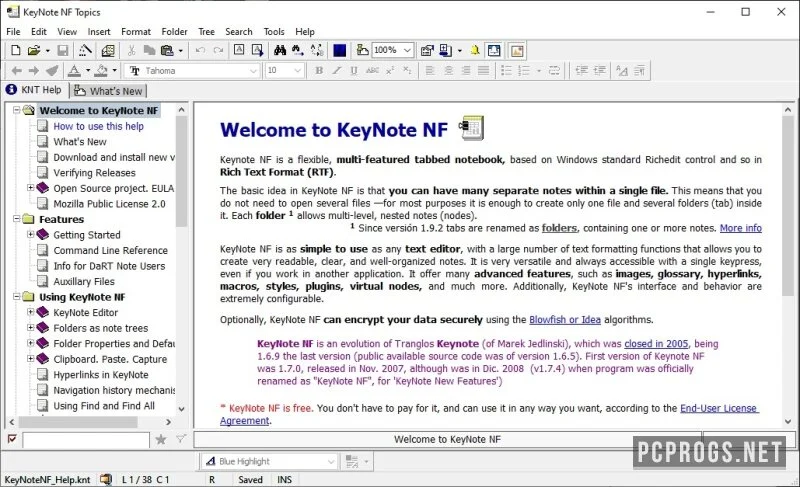
Task: Open Find with the binoculars icon
Action: point(280,50)
